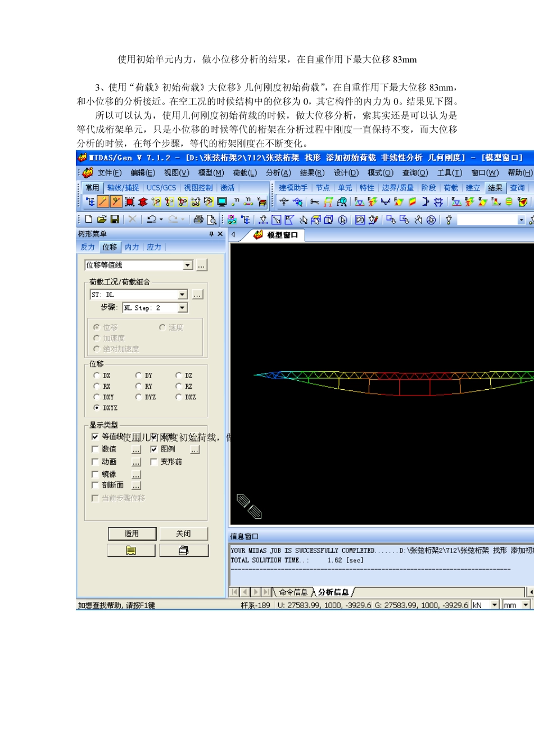Viewport: 534px width, 756px height.
Task: Click the monitor display icon in toolbar
Action: (221, 201)
